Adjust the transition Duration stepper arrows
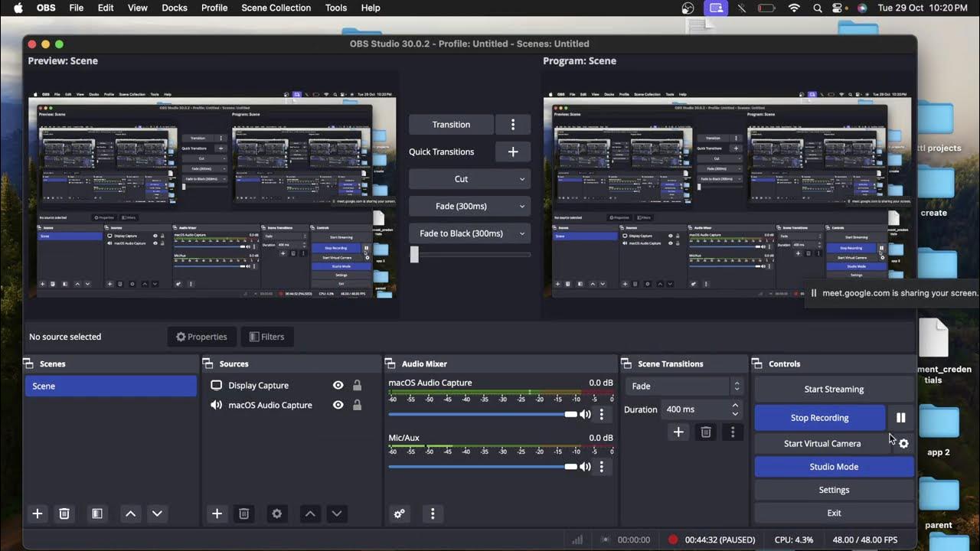 click(735, 409)
